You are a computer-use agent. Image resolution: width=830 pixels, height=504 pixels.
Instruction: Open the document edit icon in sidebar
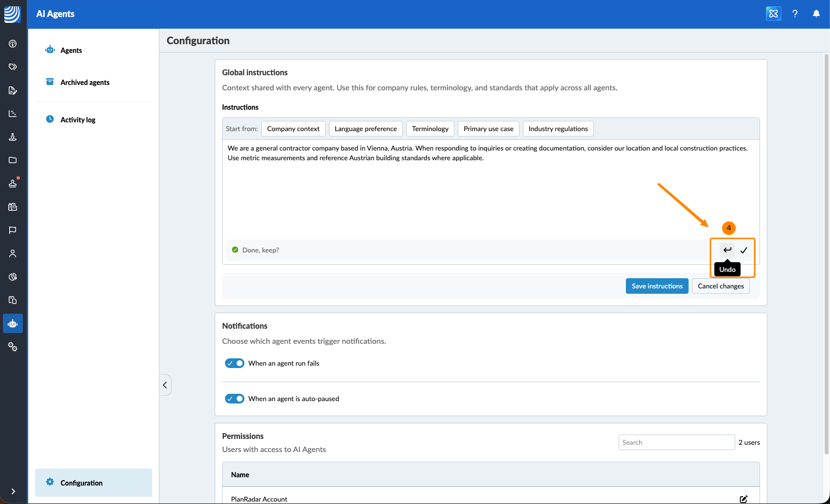tap(13, 90)
